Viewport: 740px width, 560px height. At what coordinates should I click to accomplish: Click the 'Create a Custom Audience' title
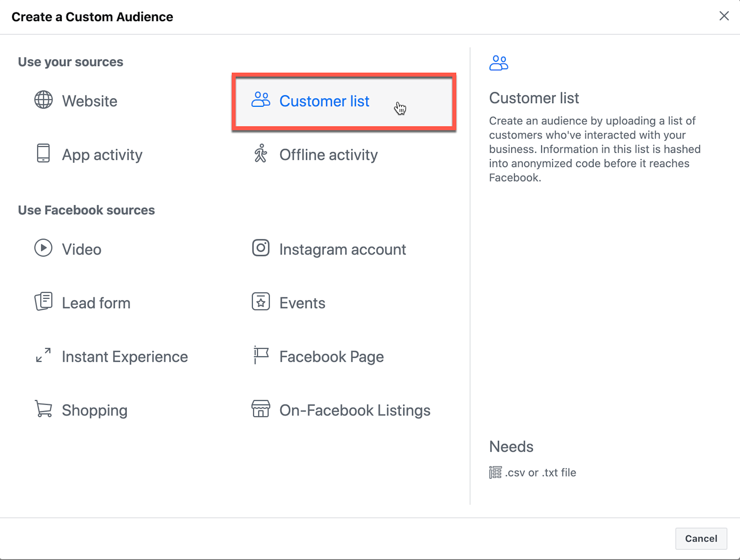pyautogui.click(x=92, y=17)
